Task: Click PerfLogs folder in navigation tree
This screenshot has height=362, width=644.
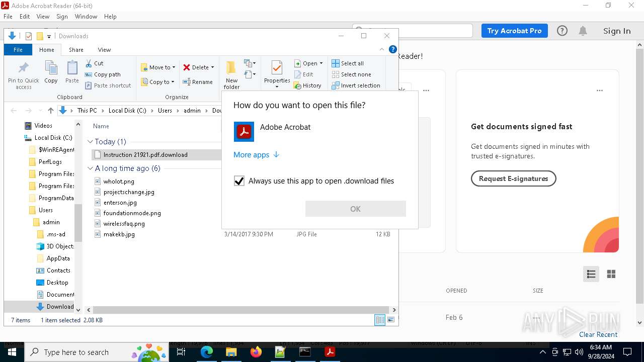Action: (x=50, y=162)
